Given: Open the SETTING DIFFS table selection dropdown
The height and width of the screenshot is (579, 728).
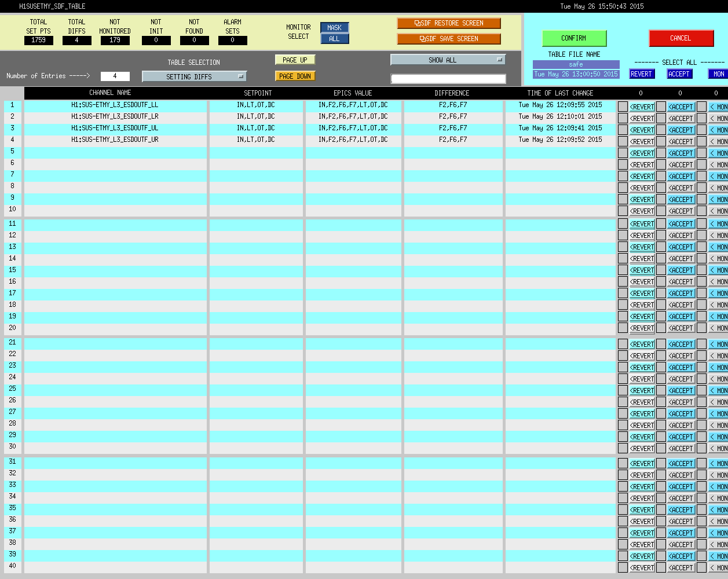Looking at the screenshot, I should pos(195,76).
